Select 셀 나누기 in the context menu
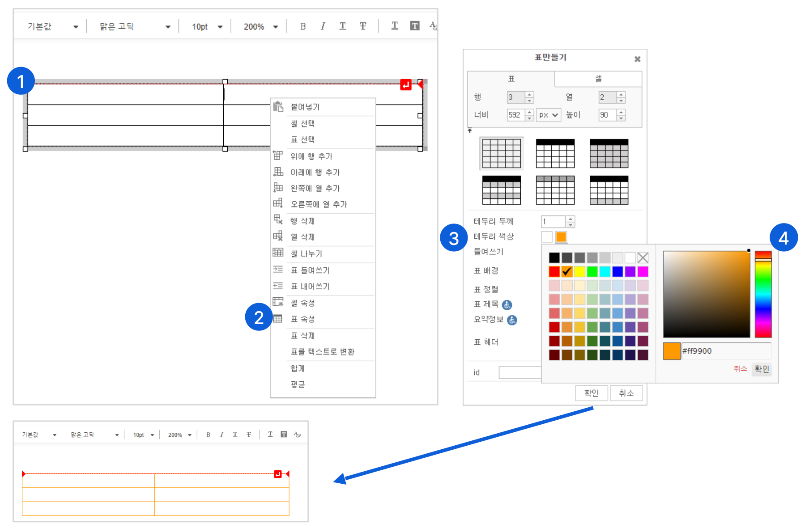The height and width of the screenshot is (532, 809). tap(306, 254)
